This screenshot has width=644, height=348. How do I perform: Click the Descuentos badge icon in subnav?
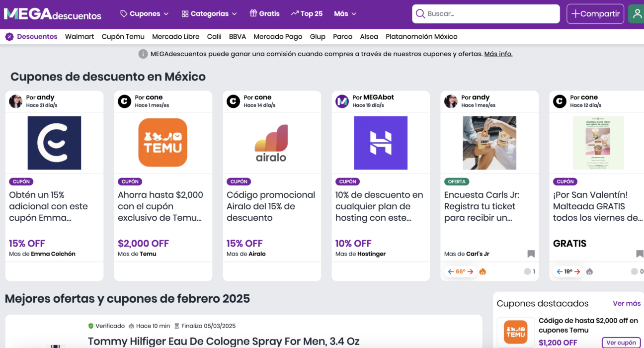point(9,37)
